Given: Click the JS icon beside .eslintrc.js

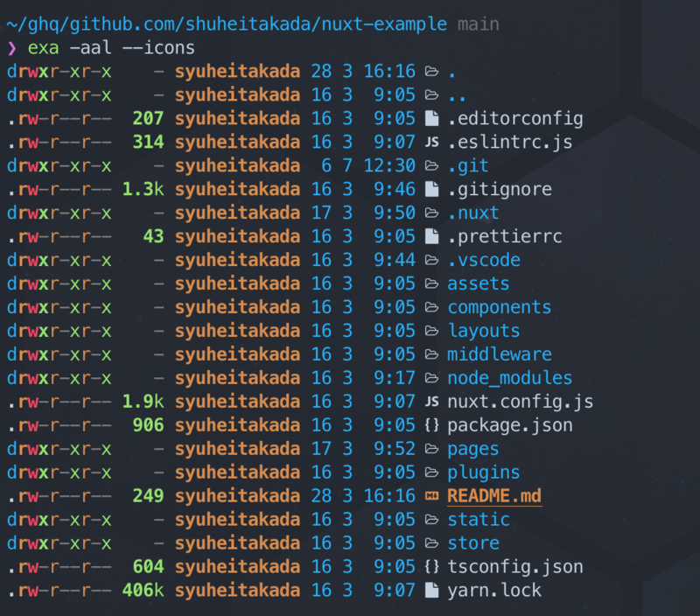Looking at the screenshot, I should 431,143.
